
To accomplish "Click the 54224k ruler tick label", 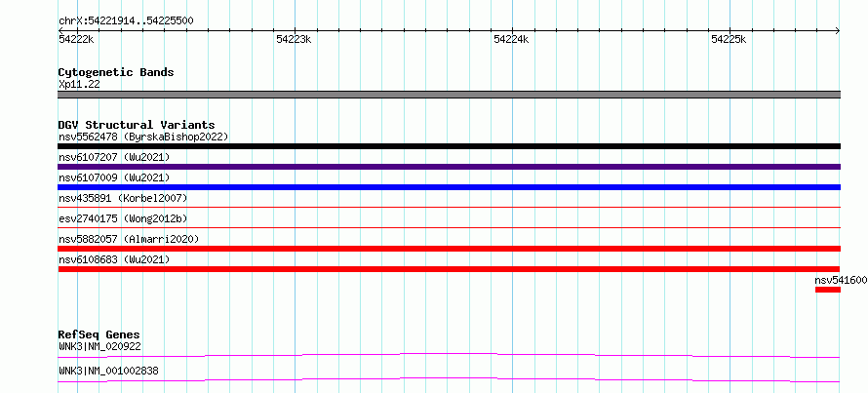I will (x=511, y=39).
